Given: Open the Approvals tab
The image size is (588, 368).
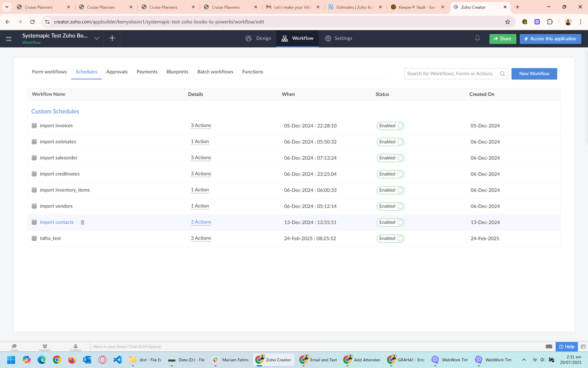Looking at the screenshot, I should coord(117,72).
